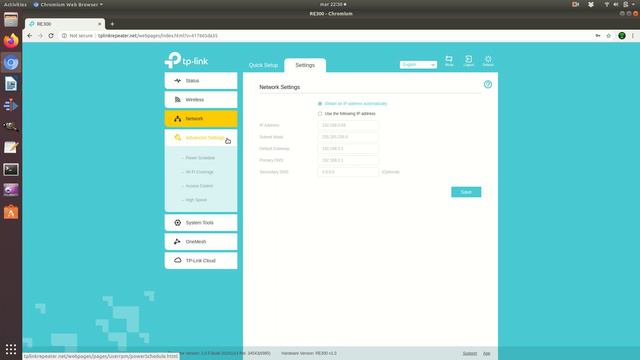Screen dimensions: 640x360
Task: Open the App link in footer
Action: [487, 353]
